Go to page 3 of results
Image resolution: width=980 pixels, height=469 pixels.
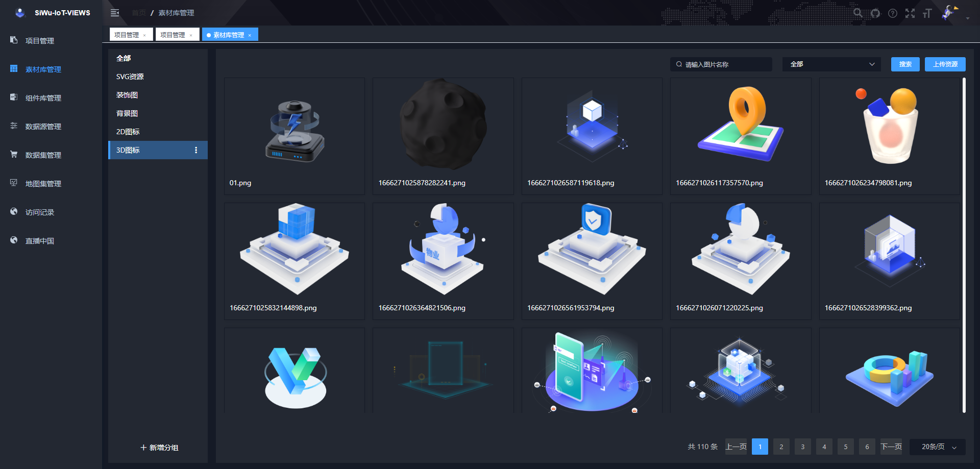click(x=802, y=447)
